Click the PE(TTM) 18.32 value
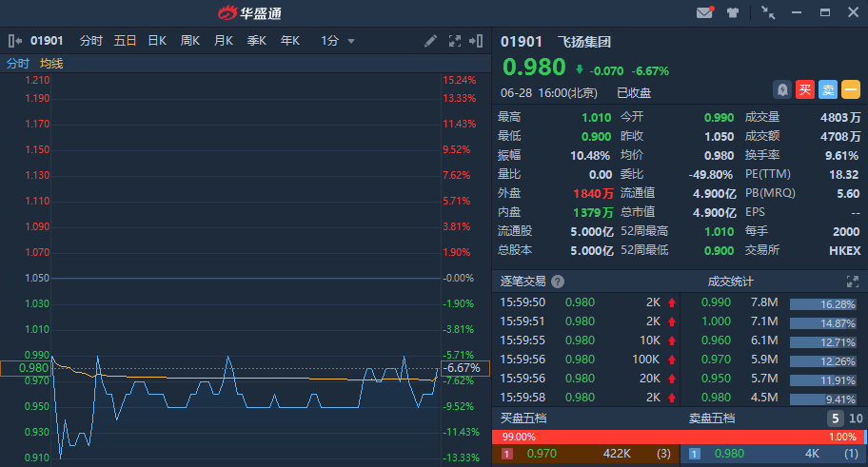 (843, 174)
